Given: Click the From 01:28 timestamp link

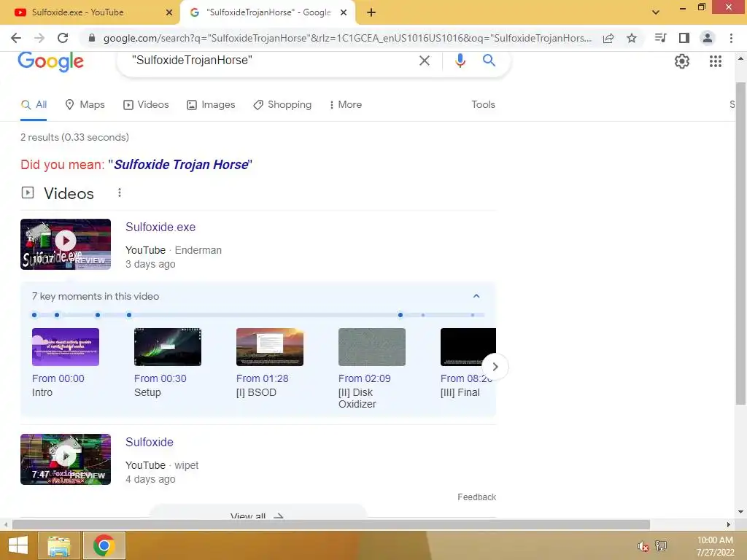Looking at the screenshot, I should 263,378.
